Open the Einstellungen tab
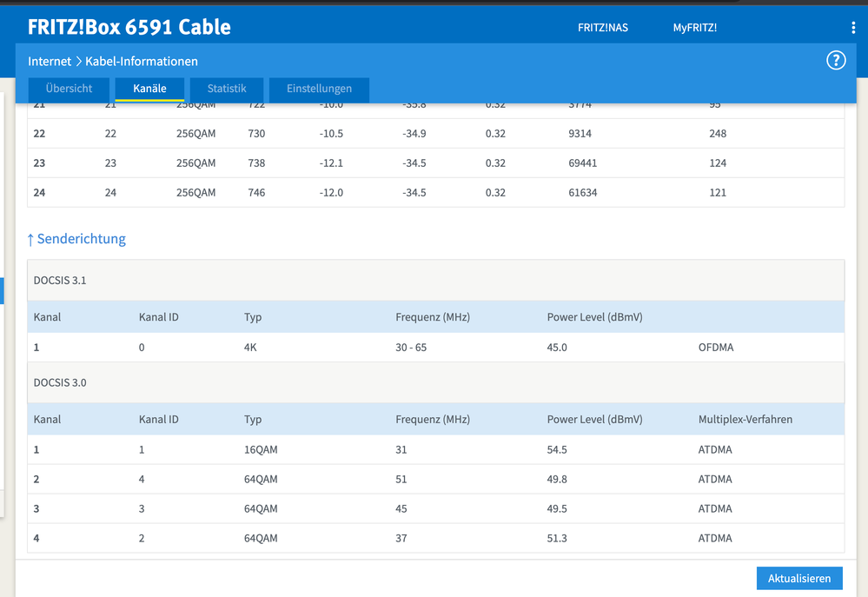Image resolution: width=868 pixels, height=597 pixels. [x=319, y=89]
